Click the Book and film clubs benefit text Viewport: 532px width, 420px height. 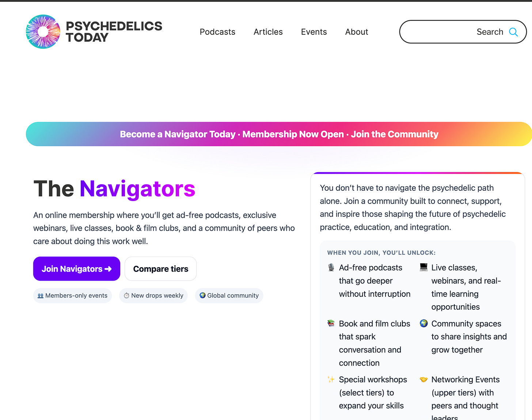coord(375,343)
